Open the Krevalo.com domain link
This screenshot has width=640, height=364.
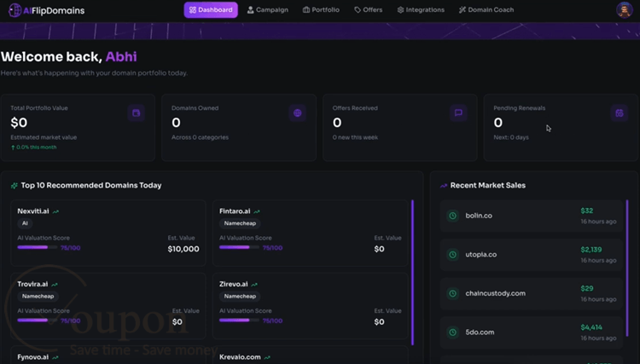pyautogui.click(x=240, y=357)
